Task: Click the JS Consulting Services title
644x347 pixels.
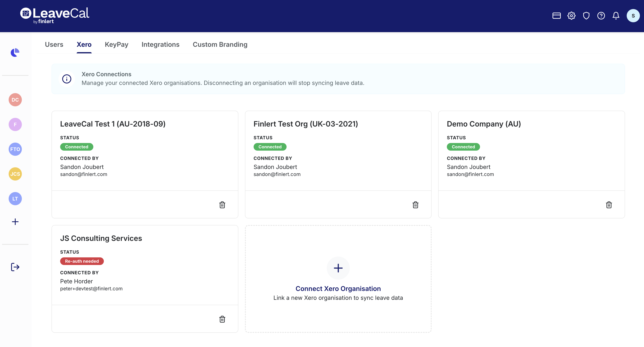Action: (101, 238)
